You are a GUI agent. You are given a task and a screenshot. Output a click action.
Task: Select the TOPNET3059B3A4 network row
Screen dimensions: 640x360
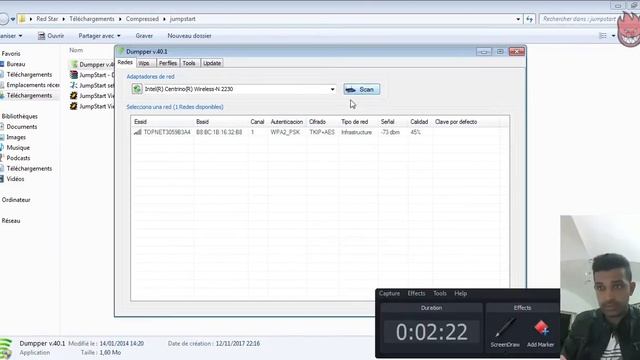320,132
